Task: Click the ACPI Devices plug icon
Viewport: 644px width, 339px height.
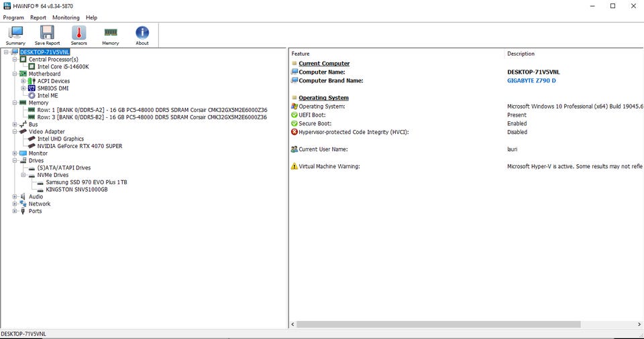Action: pos(32,81)
